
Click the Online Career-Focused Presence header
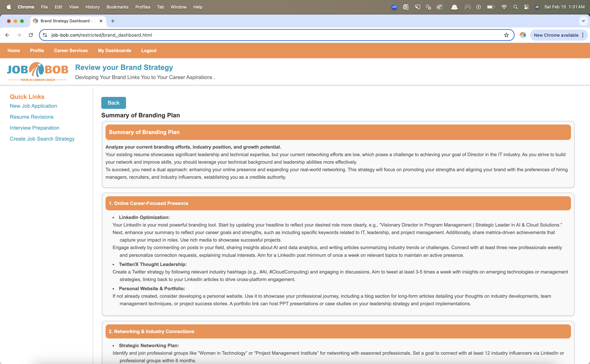(x=338, y=203)
